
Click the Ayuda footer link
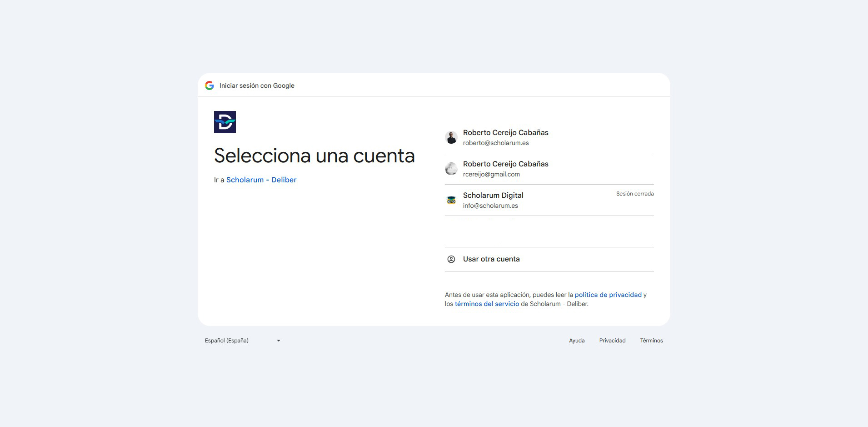[577, 340]
